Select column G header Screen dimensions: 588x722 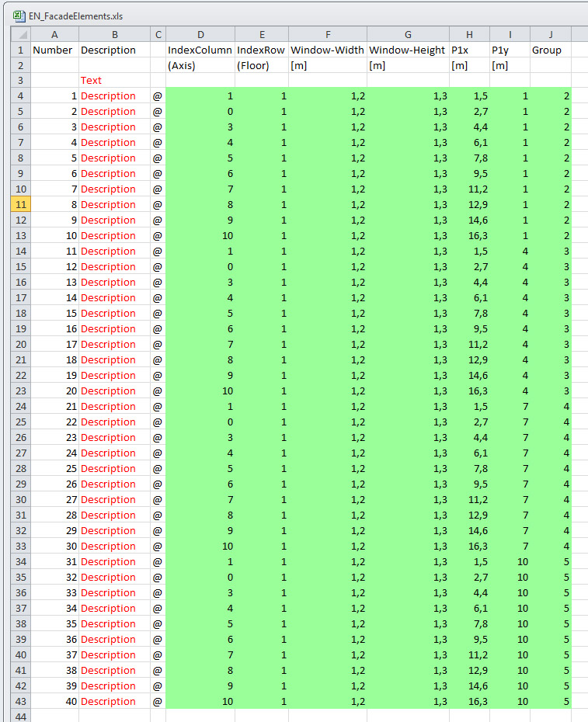click(408, 34)
